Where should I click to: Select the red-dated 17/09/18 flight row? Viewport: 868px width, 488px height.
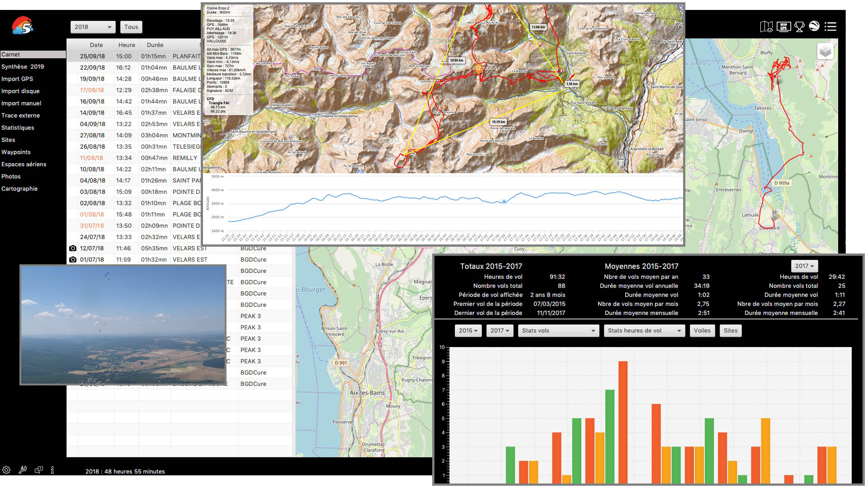point(134,90)
